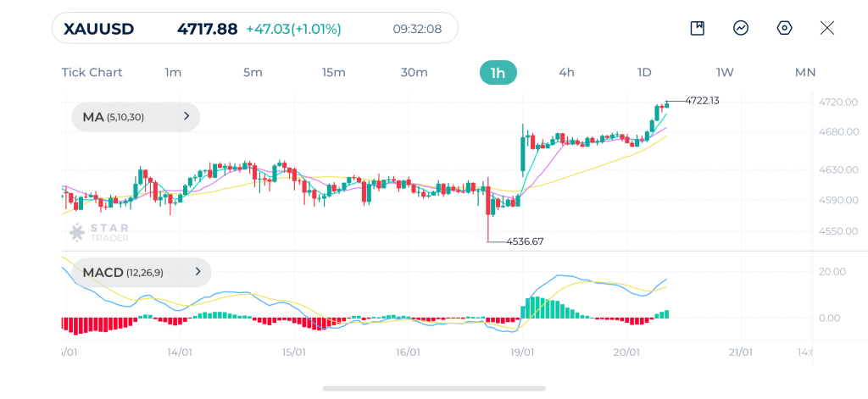Click the horizontal scroll bar at bottom
The height and width of the screenshot is (399, 868).
pos(434,389)
